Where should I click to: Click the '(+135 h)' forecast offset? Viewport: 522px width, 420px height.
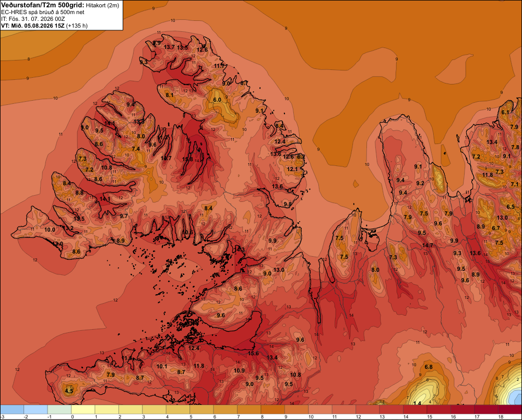coord(77,26)
